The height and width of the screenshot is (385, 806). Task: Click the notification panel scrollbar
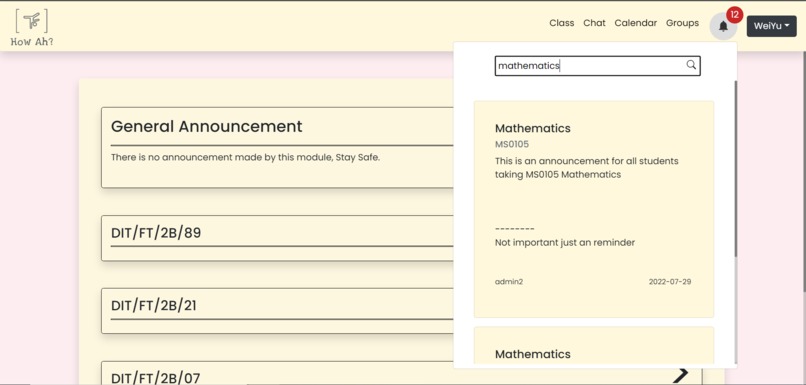pyautogui.click(x=736, y=169)
